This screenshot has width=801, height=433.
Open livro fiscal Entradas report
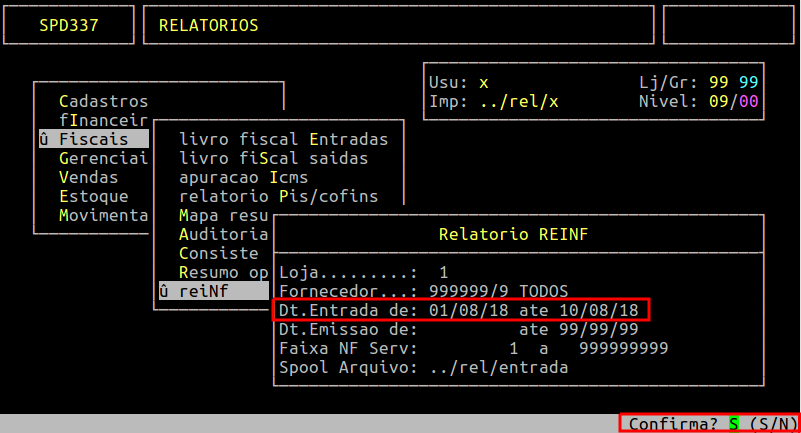tap(283, 139)
